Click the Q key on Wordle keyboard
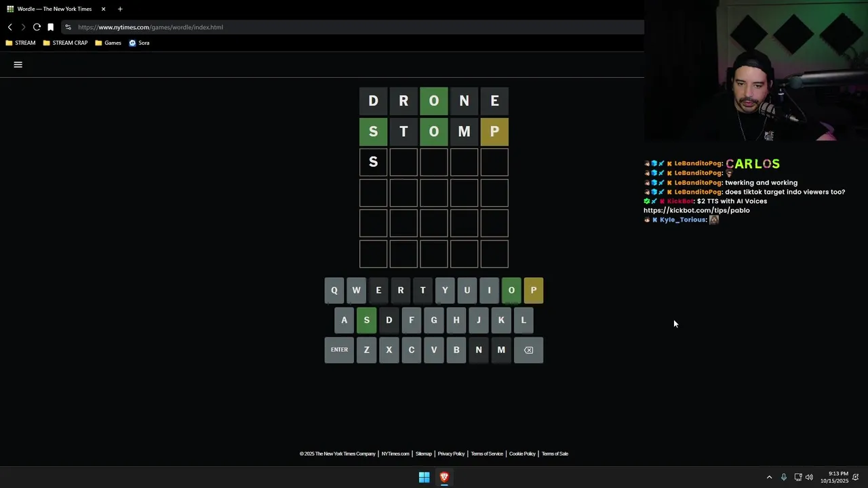 [334, 290]
